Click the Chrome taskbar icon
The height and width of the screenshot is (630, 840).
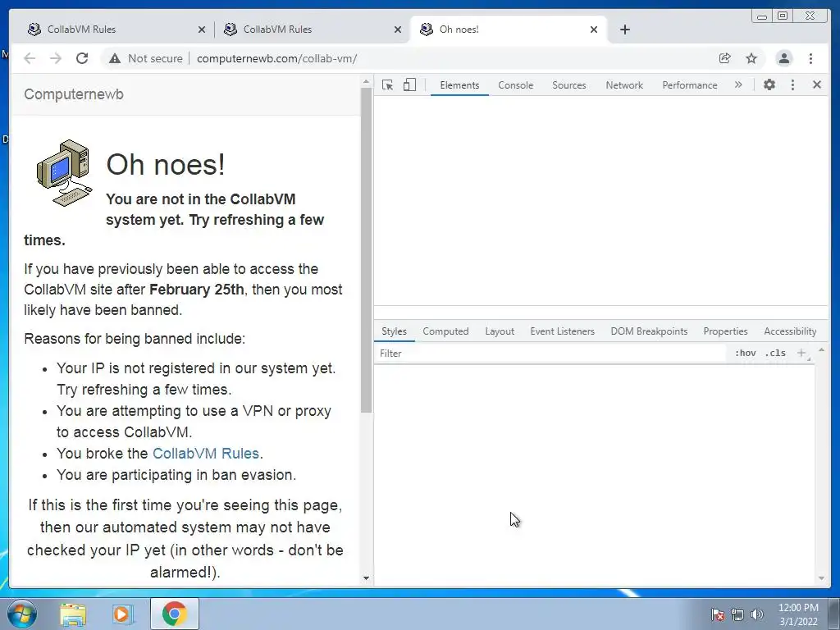(174, 614)
